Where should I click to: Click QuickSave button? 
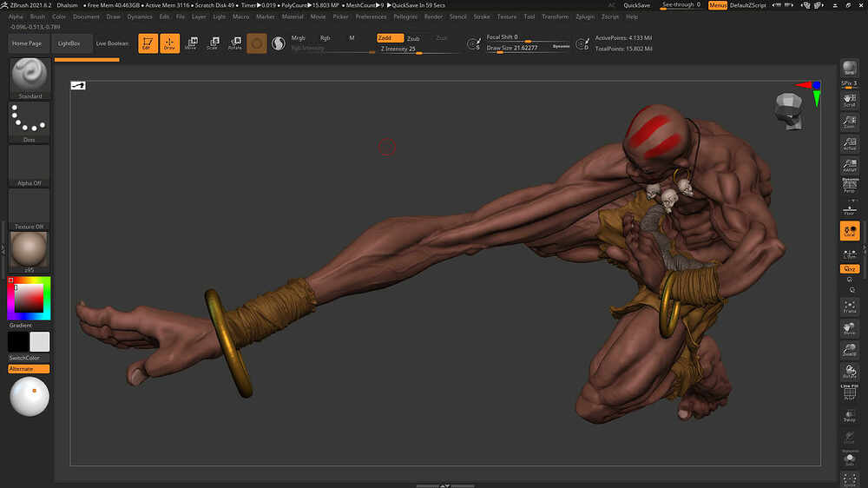pyautogui.click(x=636, y=5)
